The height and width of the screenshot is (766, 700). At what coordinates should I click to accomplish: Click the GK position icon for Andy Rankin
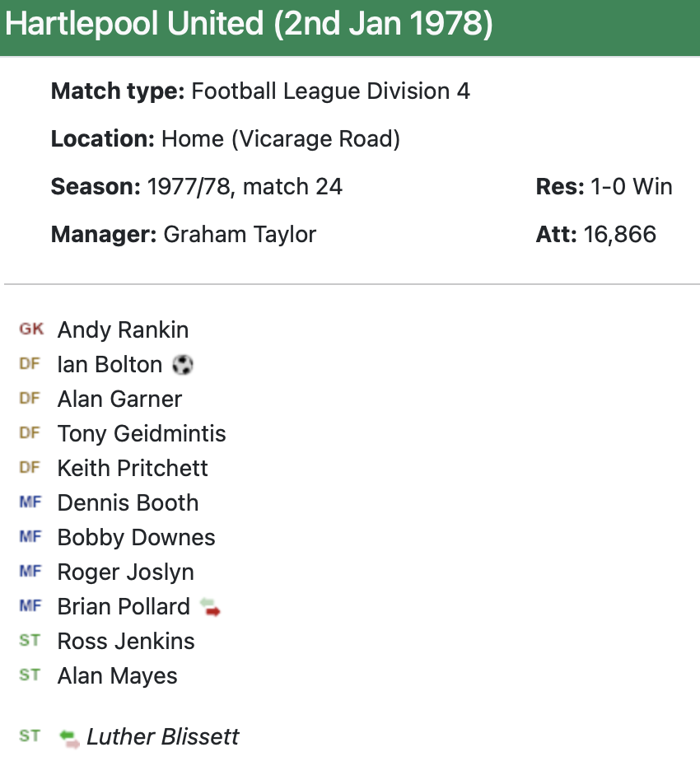pos(31,329)
